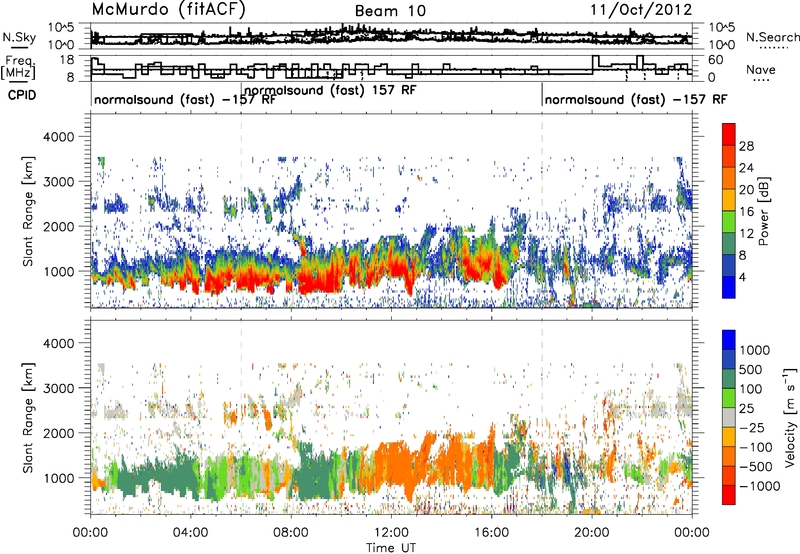Click the '2000' tick on the velocity panel
The width and height of the screenshot is (800, 554).
pos(59,433)
